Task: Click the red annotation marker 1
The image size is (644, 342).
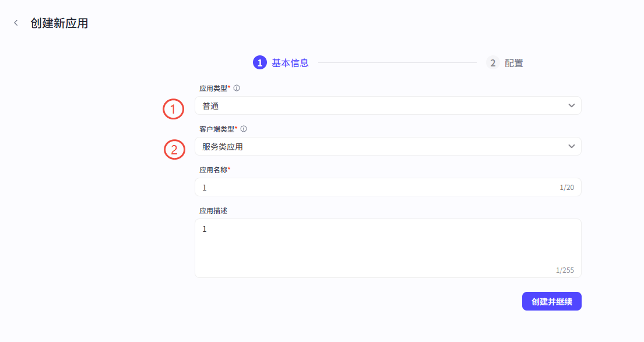Action: tap(173, 109)
